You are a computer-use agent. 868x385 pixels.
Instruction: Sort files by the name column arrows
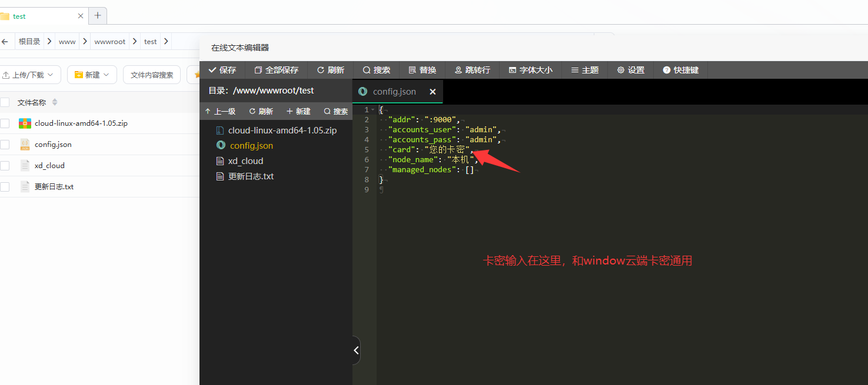point(55,102)
